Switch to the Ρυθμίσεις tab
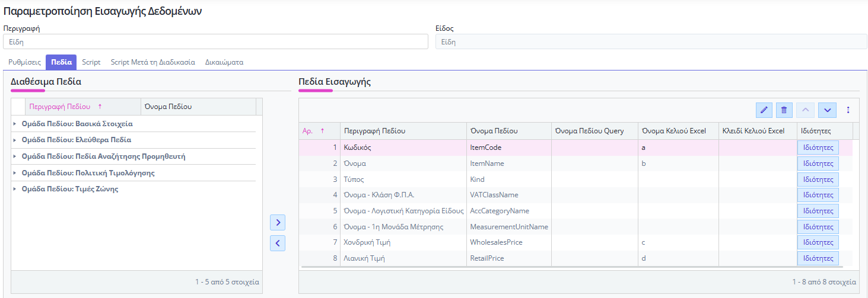868x298 pixels. pos(24,62)
